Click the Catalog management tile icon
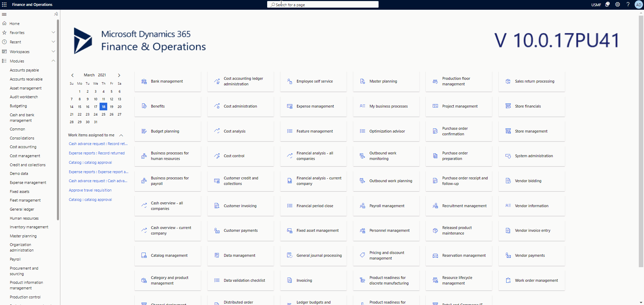644x305 pixels. pyautogui.click(x=144, y=255)
